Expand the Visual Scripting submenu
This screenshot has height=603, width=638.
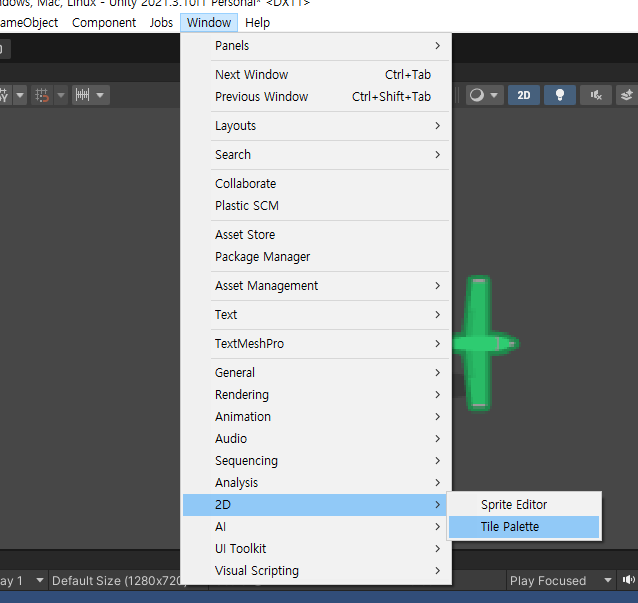[317, 571]
